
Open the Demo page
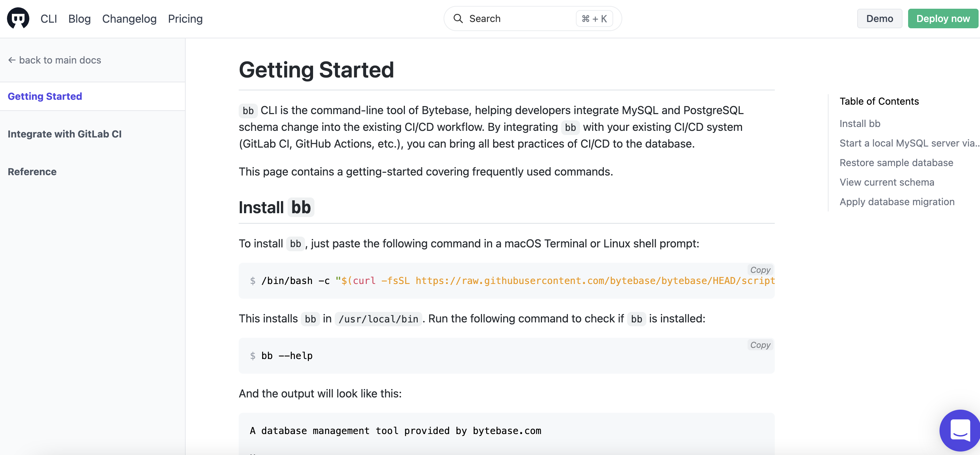click(x=879, y=18)
